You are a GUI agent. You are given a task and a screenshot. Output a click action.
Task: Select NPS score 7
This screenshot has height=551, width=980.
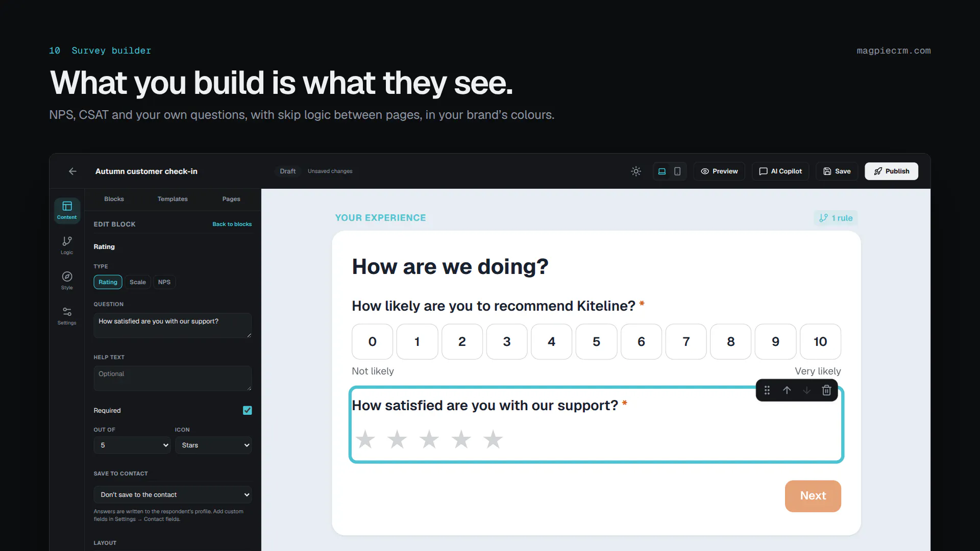coord(686,341)
